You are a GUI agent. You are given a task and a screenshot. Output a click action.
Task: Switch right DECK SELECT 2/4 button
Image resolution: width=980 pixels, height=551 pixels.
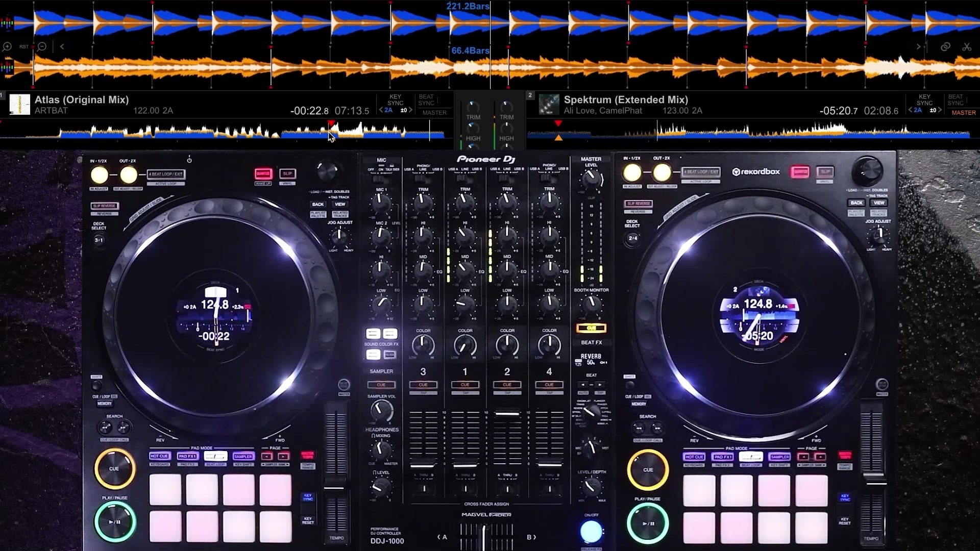633,238
